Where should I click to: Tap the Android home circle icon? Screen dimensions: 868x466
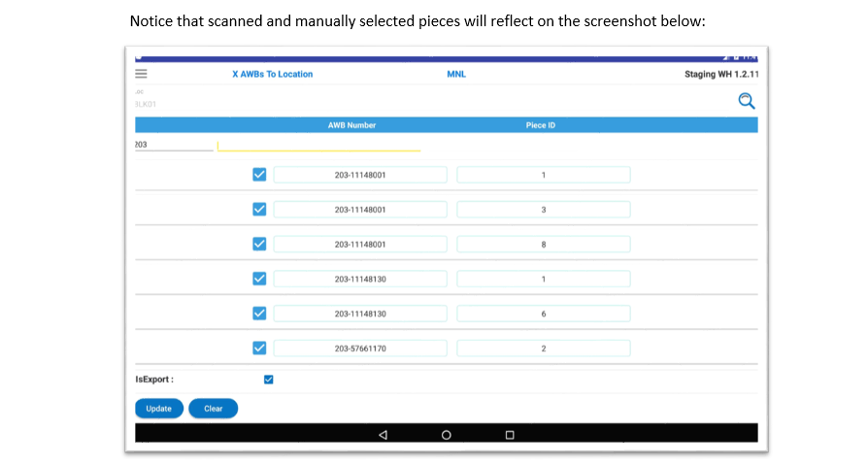[447, 435]
